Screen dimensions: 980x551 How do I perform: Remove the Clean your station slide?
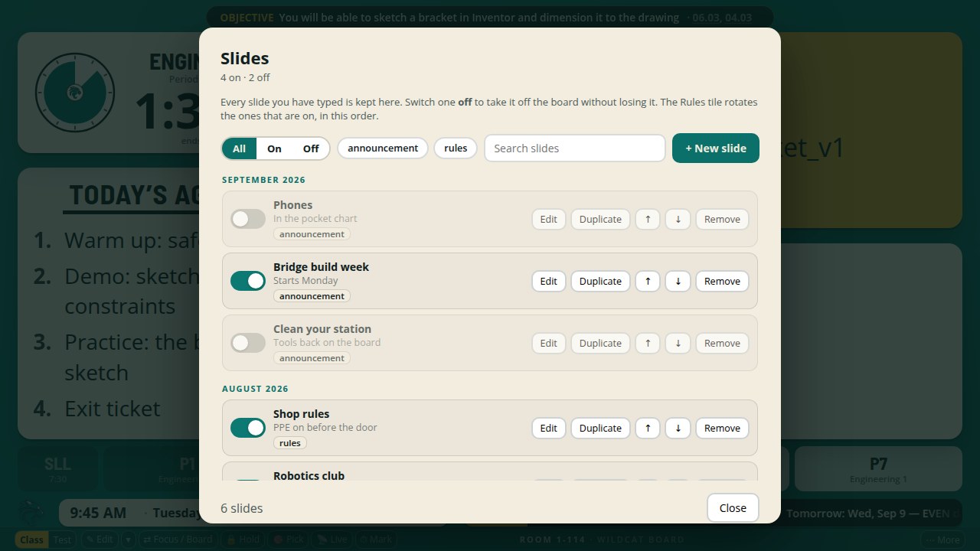tap(722, 343)
